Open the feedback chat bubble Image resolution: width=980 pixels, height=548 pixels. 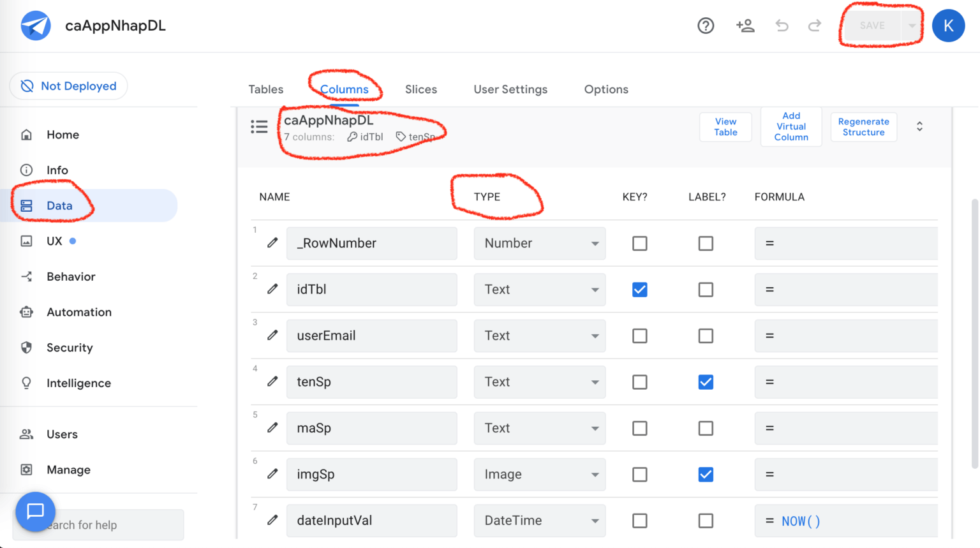(x=35, y=511)
